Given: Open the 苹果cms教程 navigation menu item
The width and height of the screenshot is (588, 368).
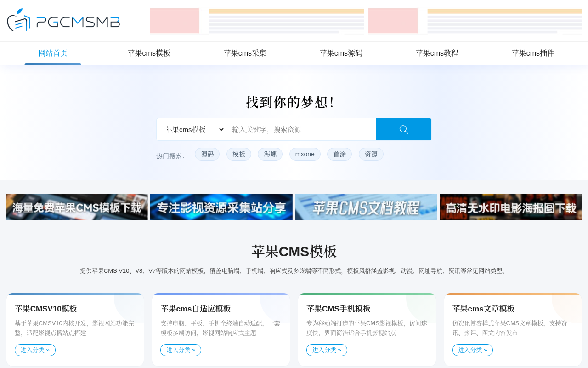Looking at the screenshot, I should [437, 53].
